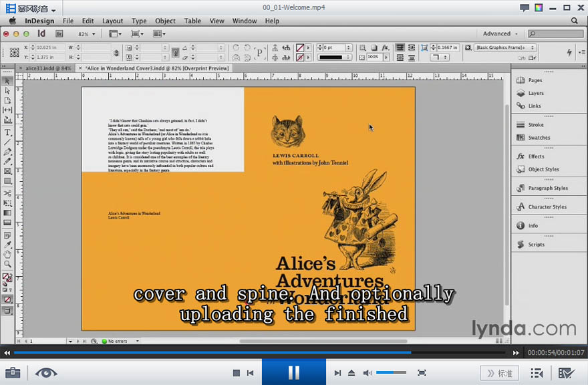Open the Type menu

tap(139, 21)
